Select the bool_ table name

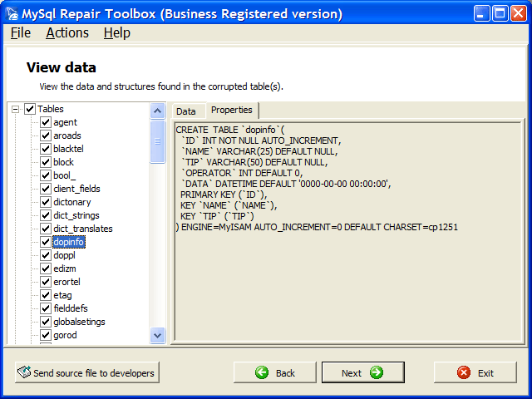tap(65, 175)
